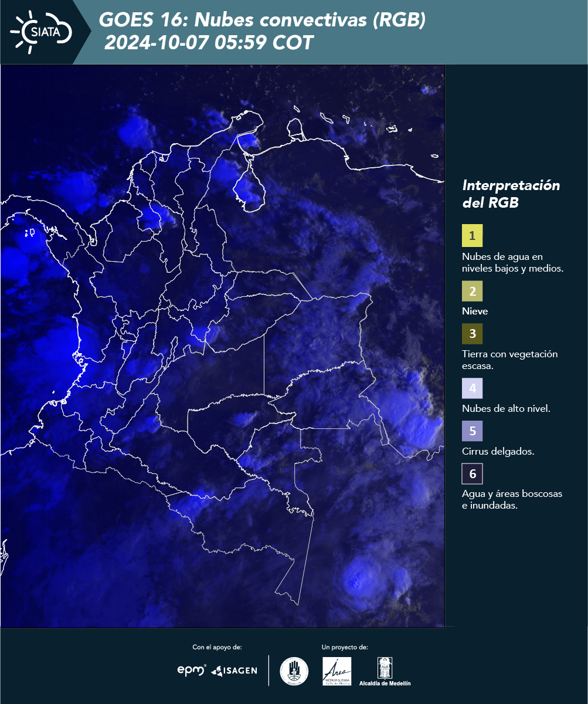
Task: Select legend swatch 2 for Nieve
Action: point(472,290)
